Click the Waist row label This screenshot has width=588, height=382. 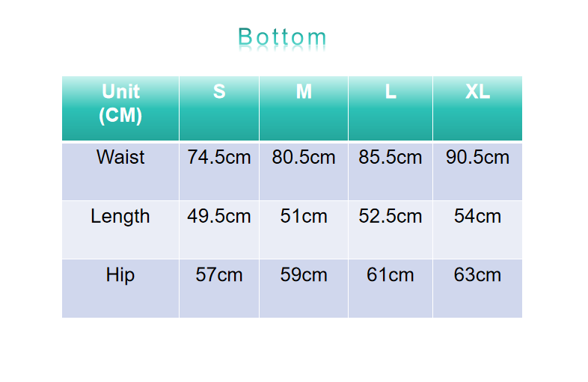point(120,158)
